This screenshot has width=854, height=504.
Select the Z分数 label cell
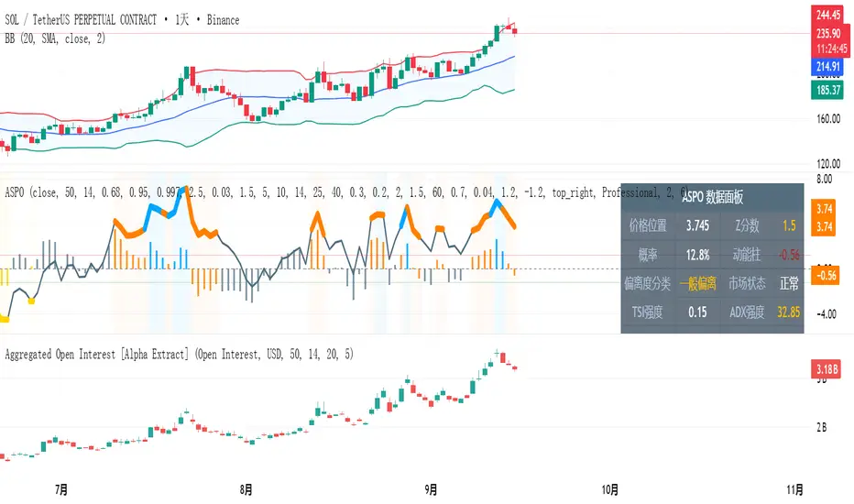tap(747, 225)
